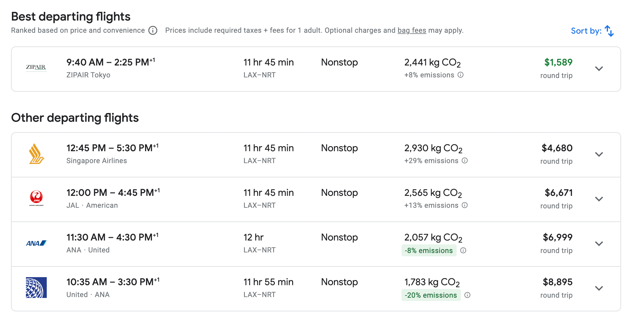Click the ZIPAIR airline logo
Screen dimensions: 644x331
pyautogui.click(x=36, y=67)
